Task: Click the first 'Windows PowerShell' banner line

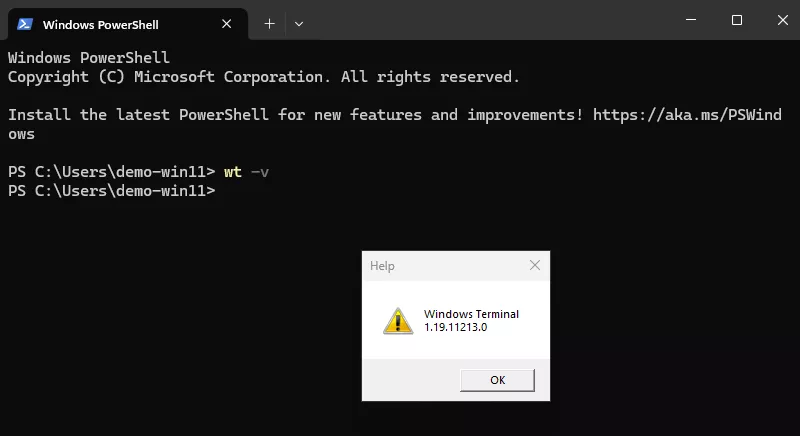Action: click(x=89, y=58)
